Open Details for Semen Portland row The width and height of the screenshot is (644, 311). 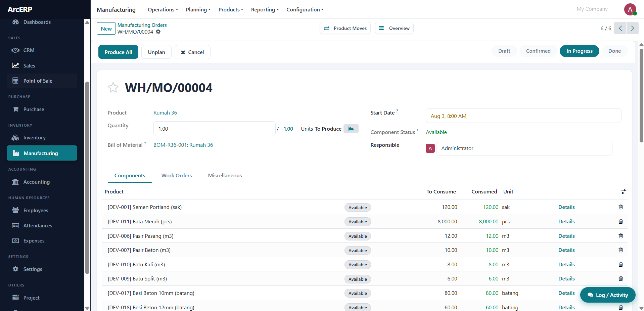pos(566,207)
